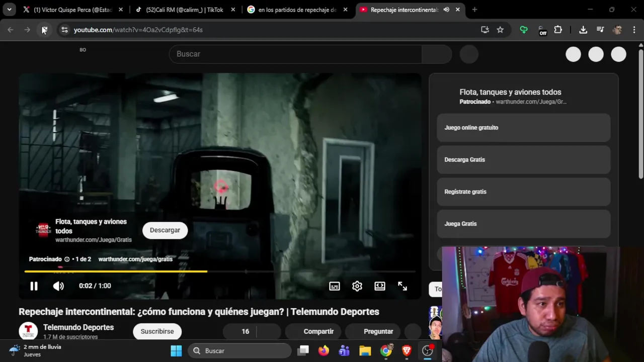Screen dimensions: 644x362
Task: Click the Descargar ad button
Action: tap(165, 230)
